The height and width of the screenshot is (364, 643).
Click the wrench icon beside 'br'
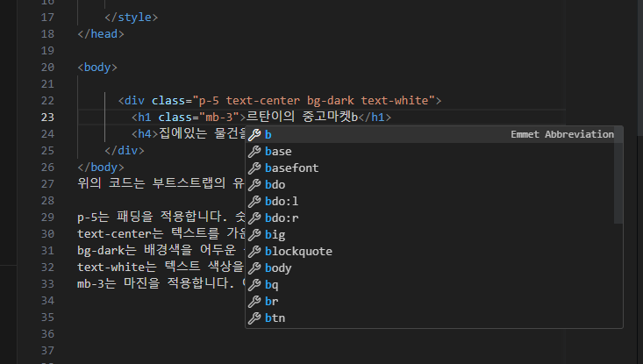point(254,301)
